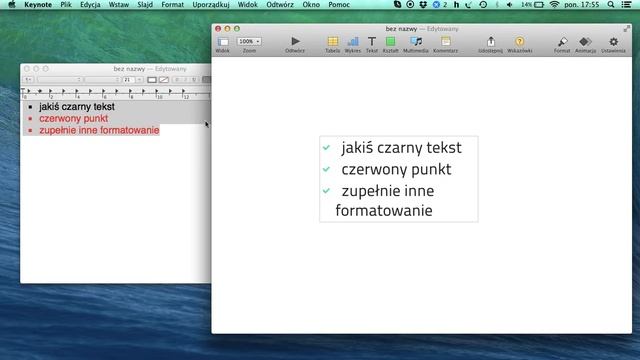Image resolution: width=640 pixels, height=360 pixels.
Task: Click the slide line 'jakiś czarny tekst'
Action: (x=401, y=147)
